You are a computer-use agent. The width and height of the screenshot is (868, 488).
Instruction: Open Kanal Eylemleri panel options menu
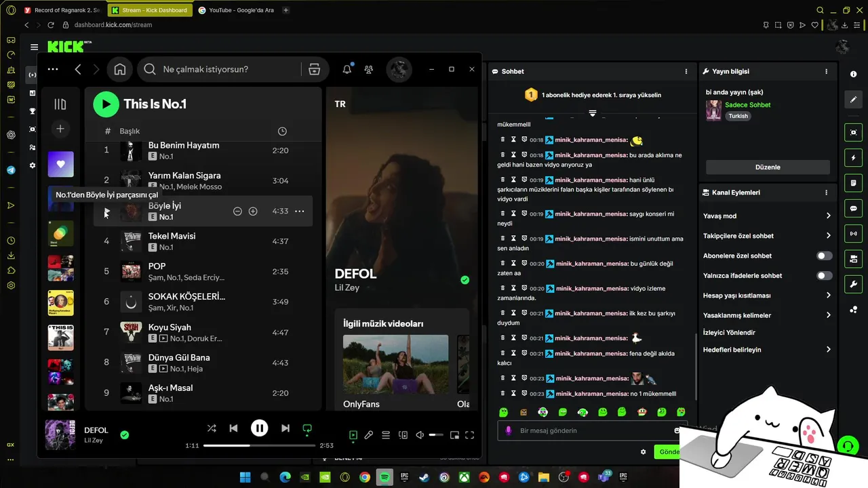pos(826,192)
